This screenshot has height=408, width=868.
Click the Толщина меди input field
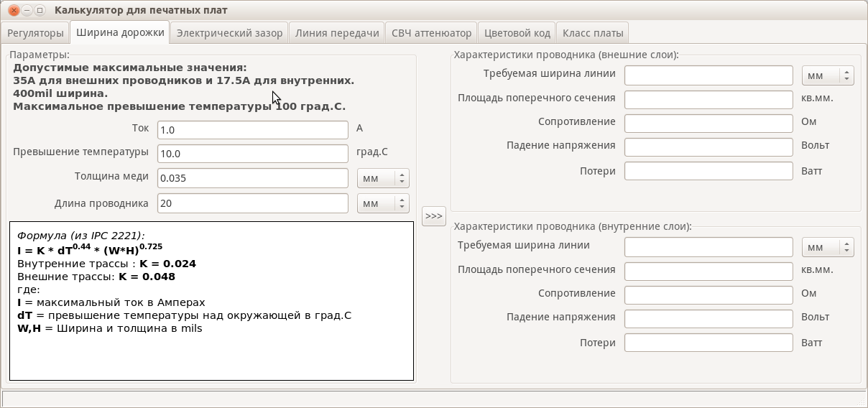point(252,178)
